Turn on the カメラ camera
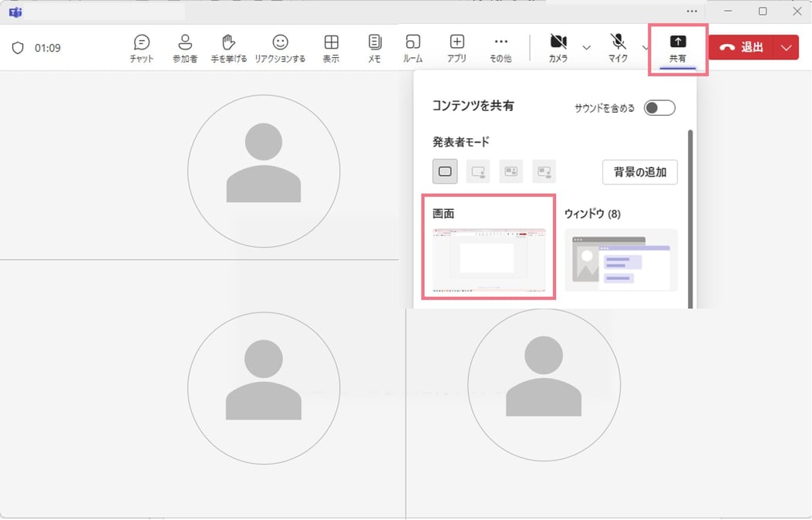The image size is (812, 520). 558,49
